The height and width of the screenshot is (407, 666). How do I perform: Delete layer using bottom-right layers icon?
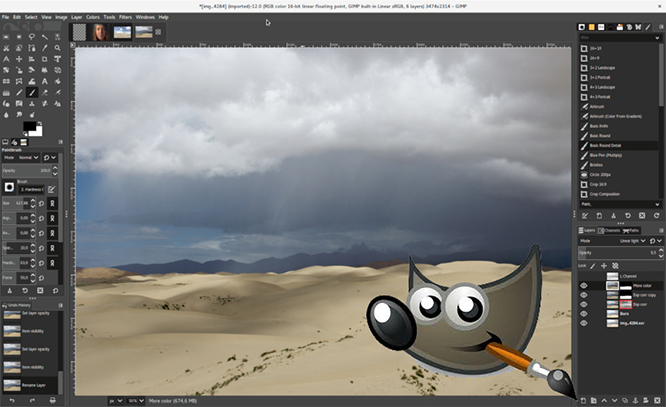coord(657,400)
